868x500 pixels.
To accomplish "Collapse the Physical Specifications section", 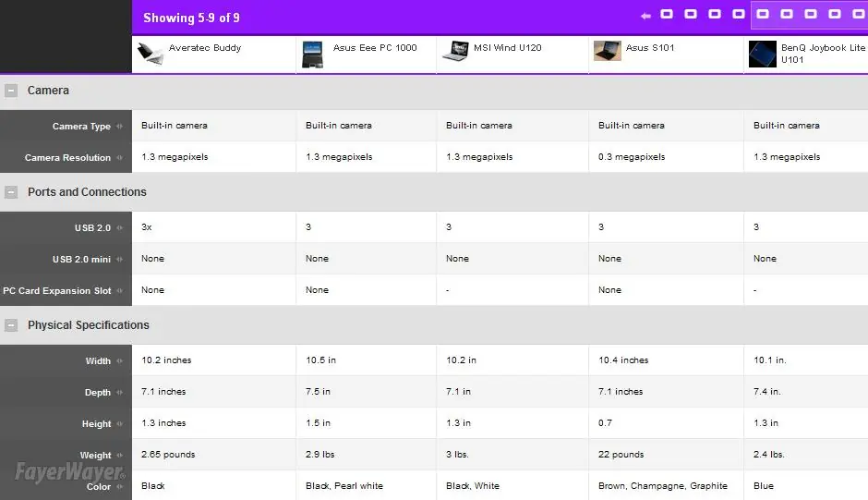I will [11, 324].
